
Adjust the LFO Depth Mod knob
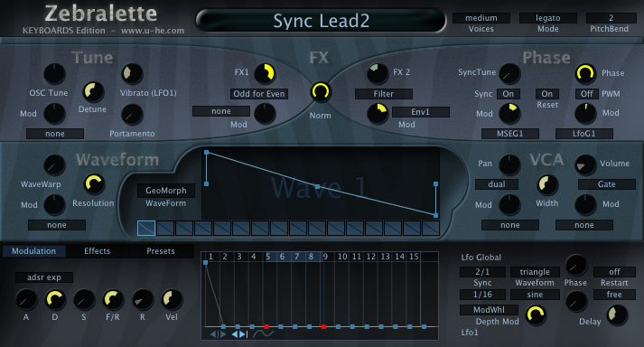pyautogui.click(x=536, y=315)
